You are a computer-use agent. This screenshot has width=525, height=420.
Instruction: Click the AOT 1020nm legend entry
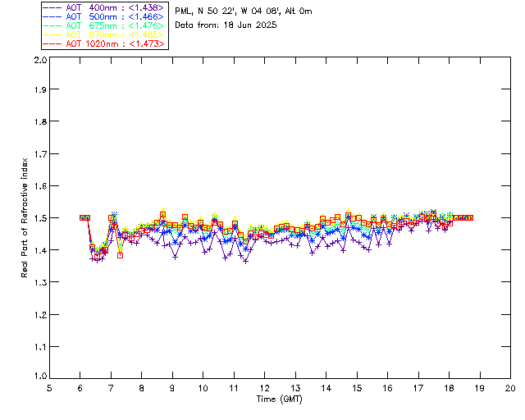pos(104,43)
